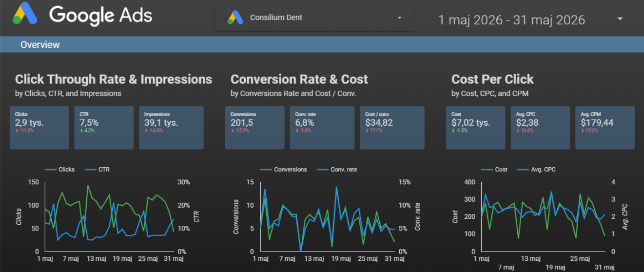Screen dimensions: 644x272
Task: Open the Consilium Dent account dropdown arrow
Action: point(400,18)
